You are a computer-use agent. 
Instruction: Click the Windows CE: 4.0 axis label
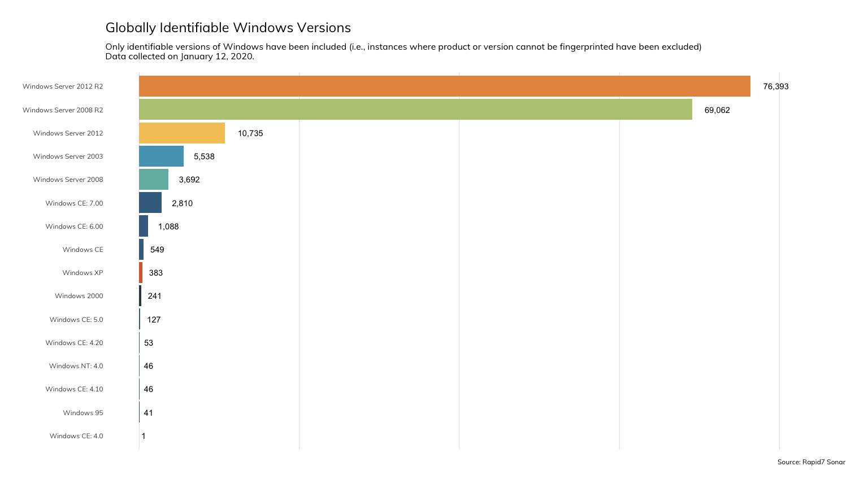point(76,436)
